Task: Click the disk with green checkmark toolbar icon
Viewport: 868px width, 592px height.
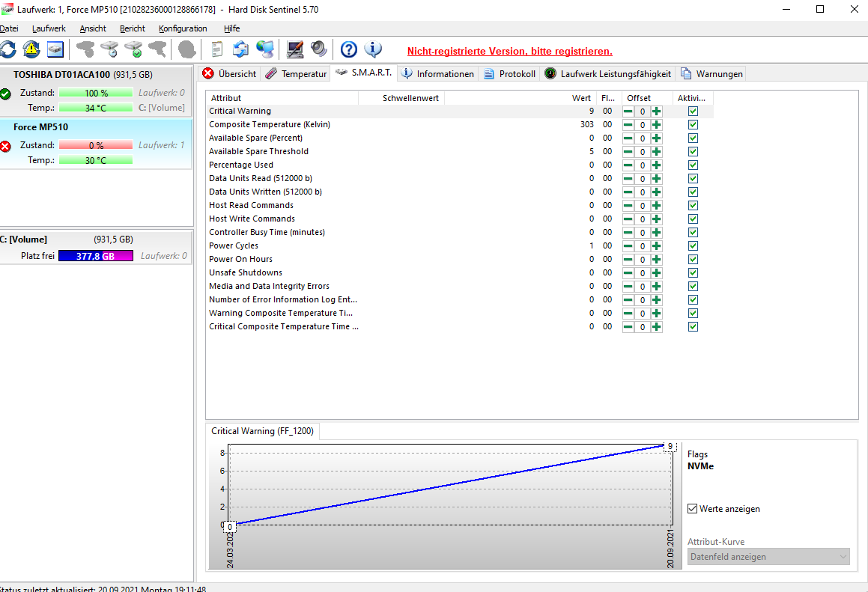Action: click(133, 49)
